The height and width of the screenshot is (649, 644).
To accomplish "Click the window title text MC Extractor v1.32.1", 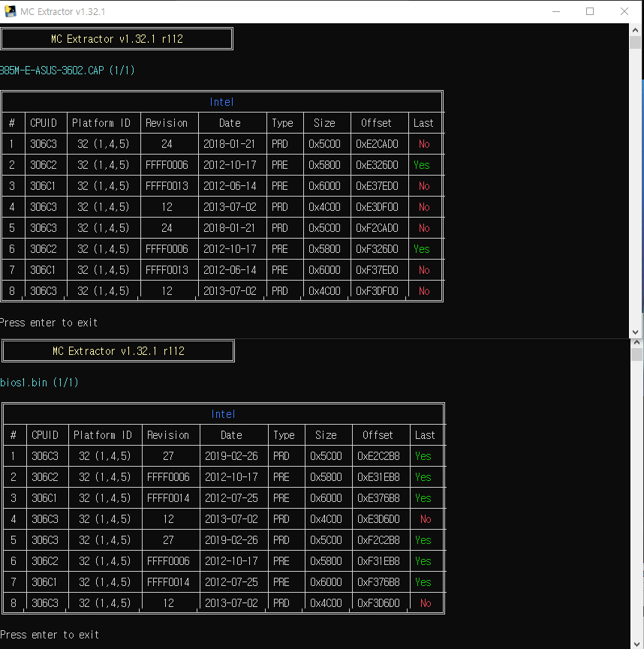I will [x=62, y=11].
